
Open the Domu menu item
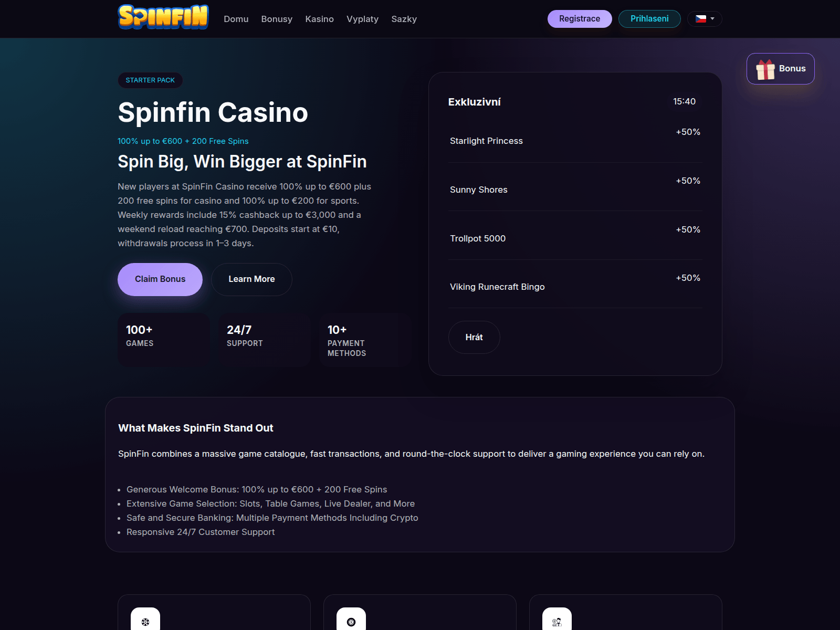[x=236, y=19]
